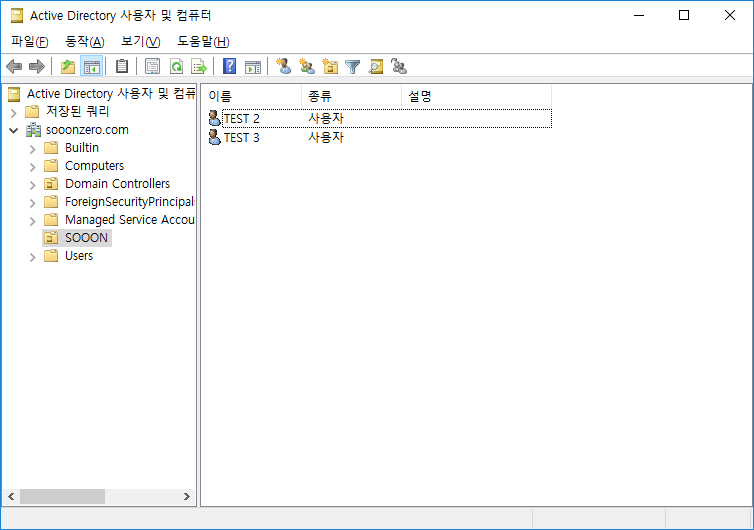Click the tree pane scroll right arrow
The width and height of the screenshot is (754, 530).
[187, 496]
